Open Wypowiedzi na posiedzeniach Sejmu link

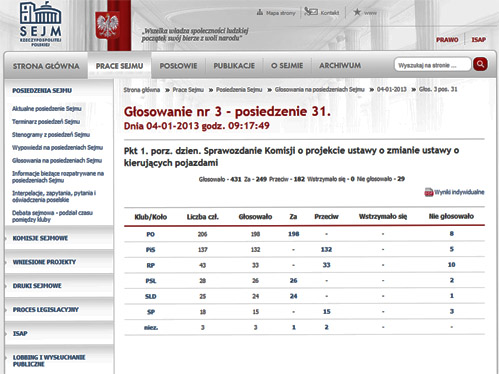click(57, 148)
